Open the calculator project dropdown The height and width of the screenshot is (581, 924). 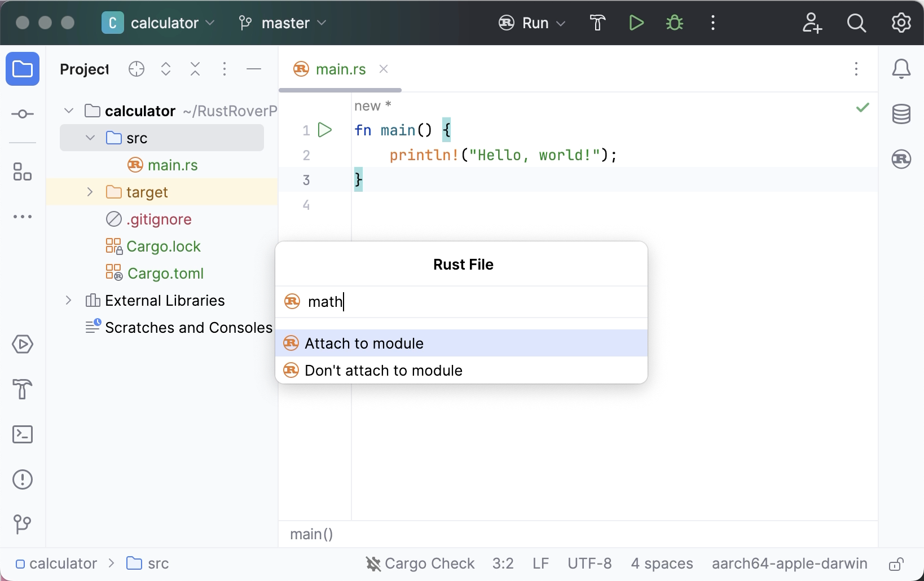coord(158,23)
